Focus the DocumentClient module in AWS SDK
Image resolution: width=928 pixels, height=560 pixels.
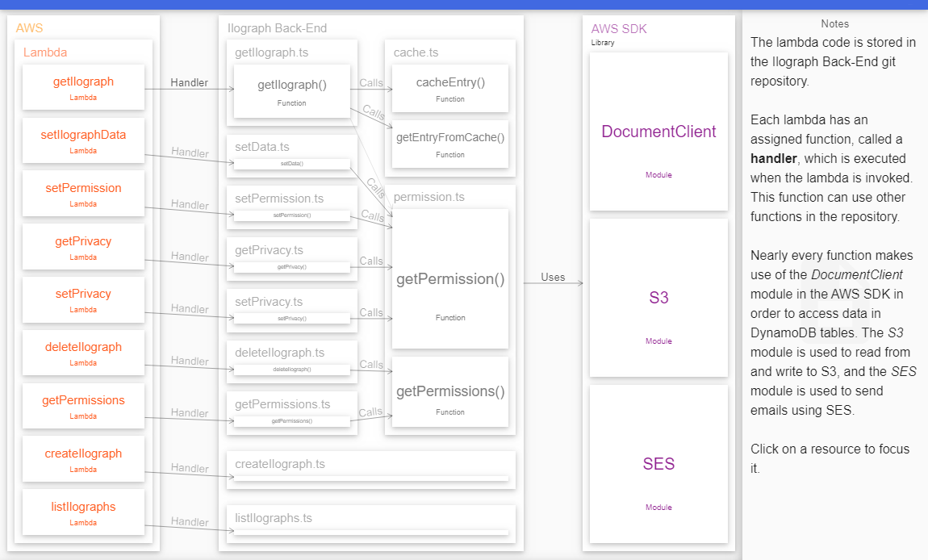658,131
